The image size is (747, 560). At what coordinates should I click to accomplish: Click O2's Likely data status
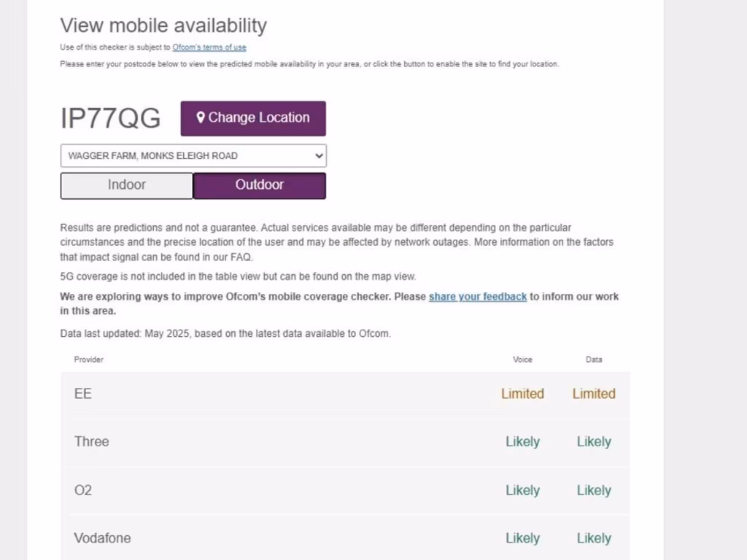594,490
